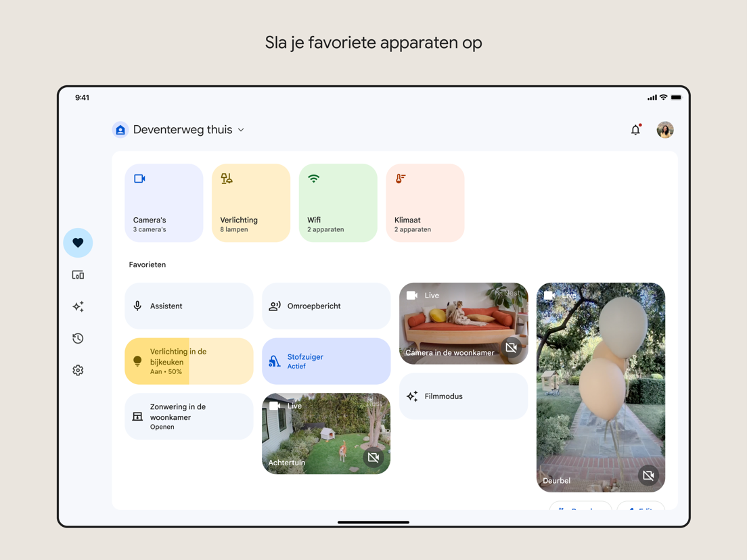Screen dimensions: 747x560
Task: Open the Achtertuin live camera feed
Action: click(x=326, y=434)
